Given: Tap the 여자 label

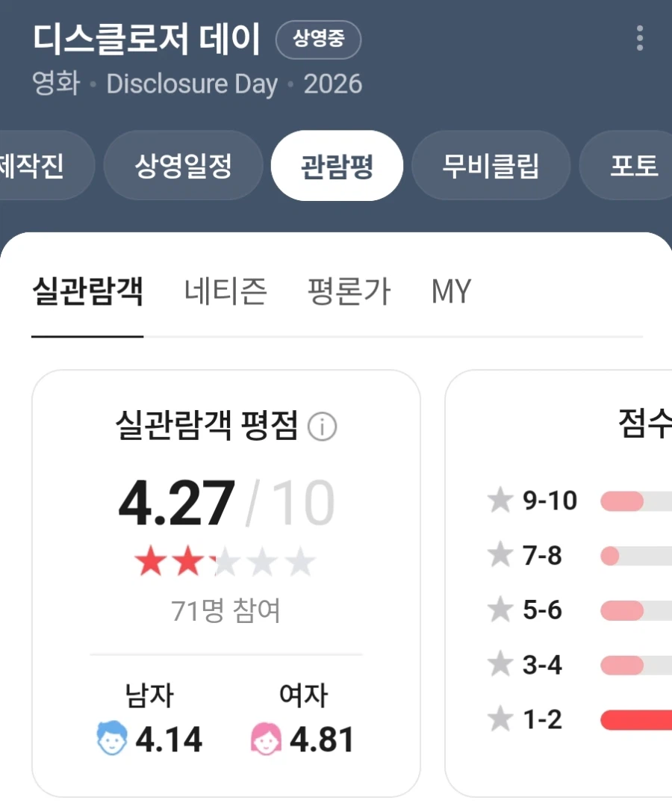Looking at the screenshot, I should click(x=303, y=695).
